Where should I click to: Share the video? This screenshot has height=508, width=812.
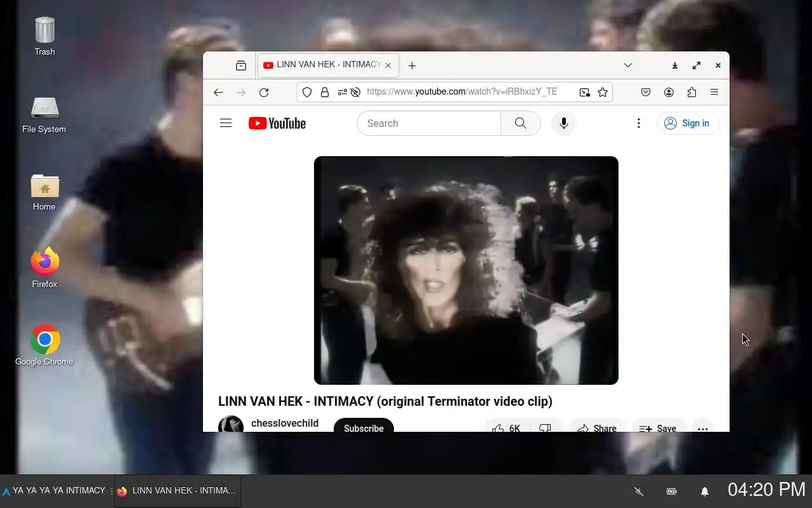click(x=597, y=425)
